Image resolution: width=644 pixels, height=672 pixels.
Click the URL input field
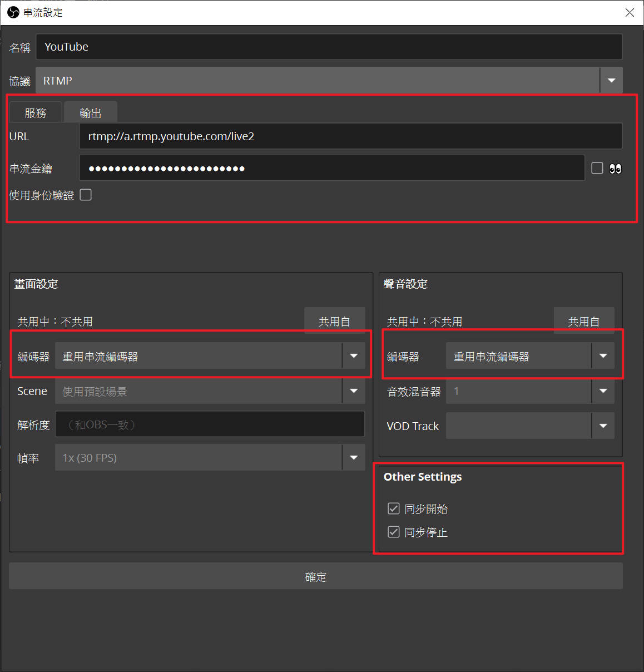(x=350, y=136)
